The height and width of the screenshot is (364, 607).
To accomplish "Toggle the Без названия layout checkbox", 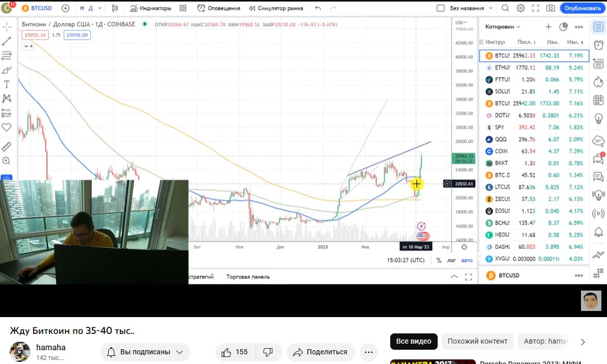I will click(441, 8).
